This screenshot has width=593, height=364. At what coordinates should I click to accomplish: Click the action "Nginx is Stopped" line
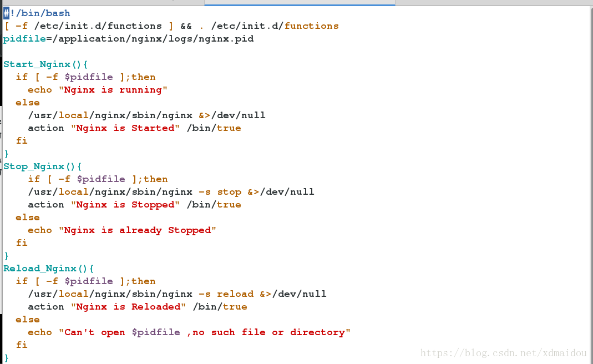[x=134, y=205]
